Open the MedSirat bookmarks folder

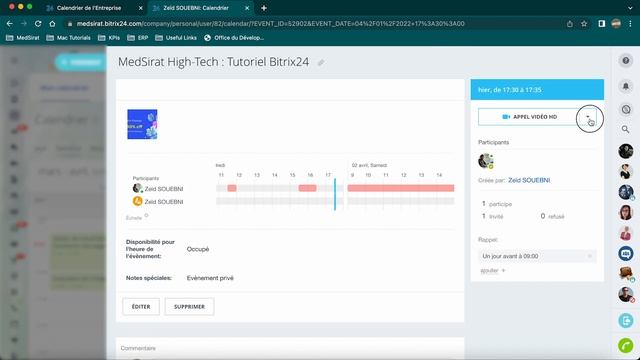point(23,38)
